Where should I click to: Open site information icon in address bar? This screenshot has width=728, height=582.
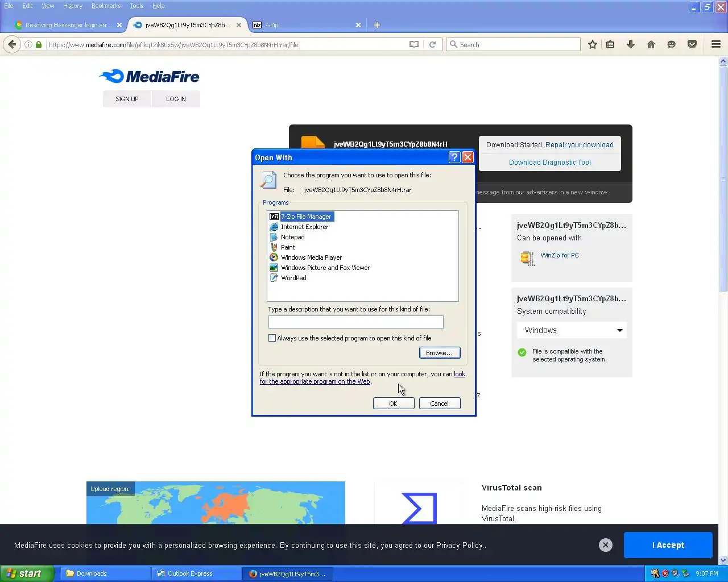pyautogui.click(x=28, y=44)
